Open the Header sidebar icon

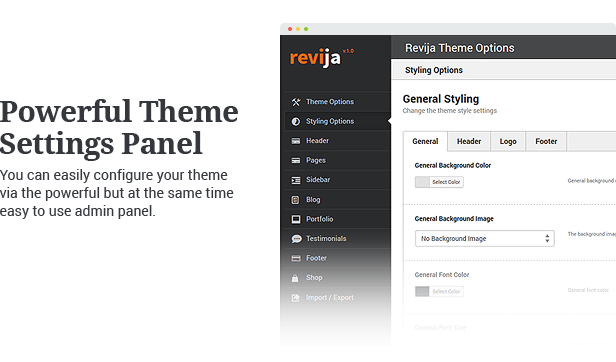coord(296,141)
